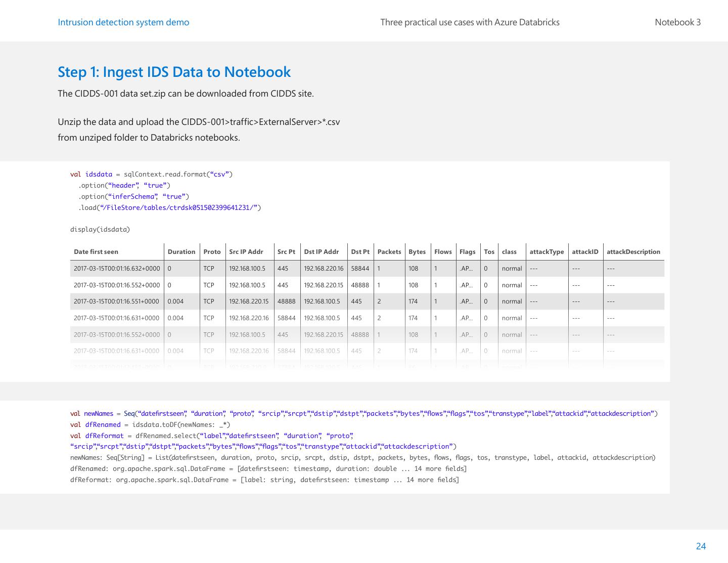Select the 'Date first seen' column header

pyautogui.click(x=96, y=252)
